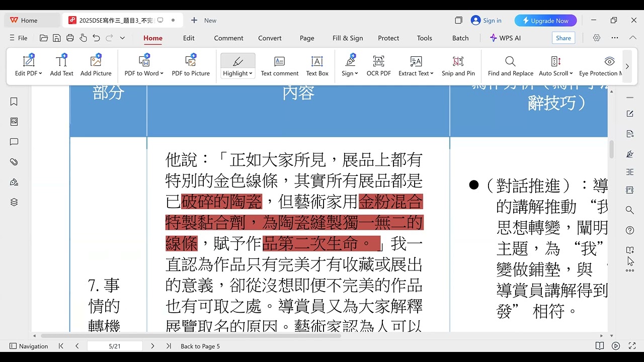Expand the quick access toolbar dropdown
The height and width of the screenshot is (362, 644).
coord(122,38)
